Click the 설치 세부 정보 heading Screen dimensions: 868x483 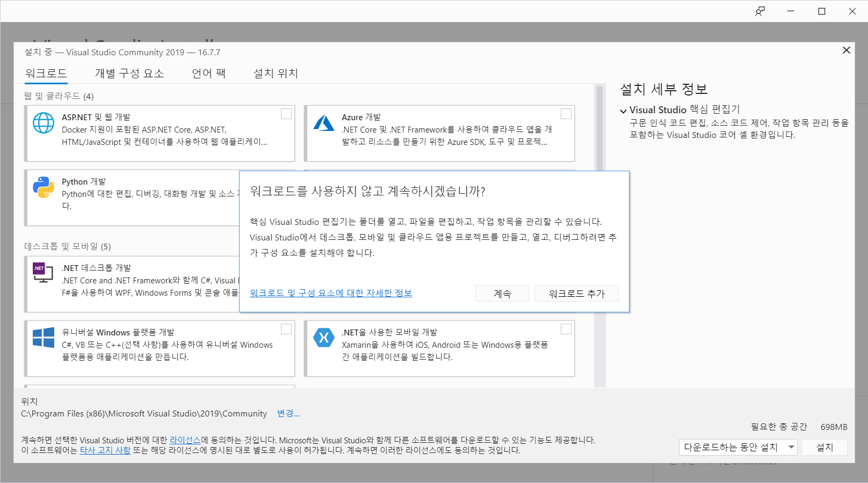click(x=664, y=89)
